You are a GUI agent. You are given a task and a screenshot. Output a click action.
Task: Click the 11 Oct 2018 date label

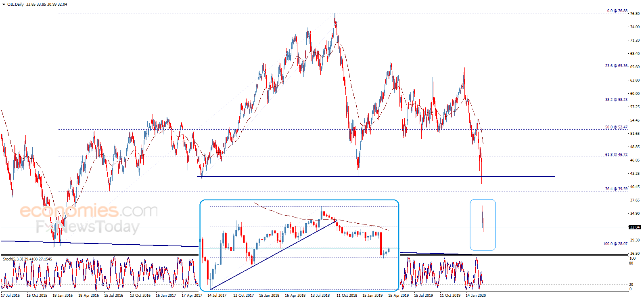(x=347, y=296)
